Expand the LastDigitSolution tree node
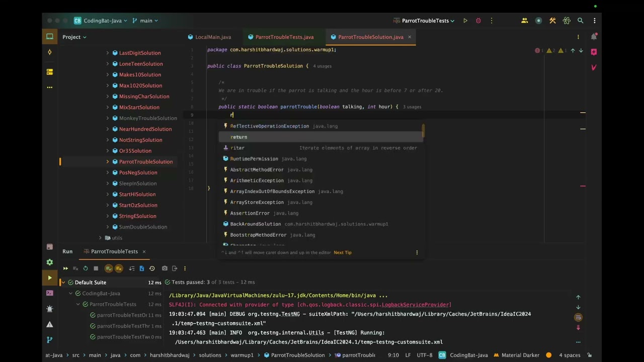The image size is (644, 362). (x=108, y=53)
